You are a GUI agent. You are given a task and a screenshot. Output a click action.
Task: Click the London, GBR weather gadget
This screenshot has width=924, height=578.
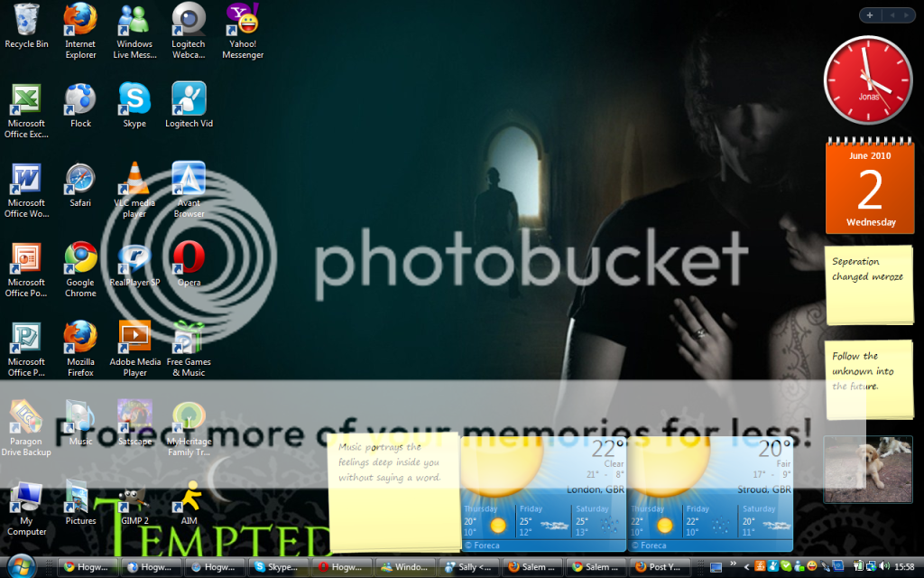[542, 494]
